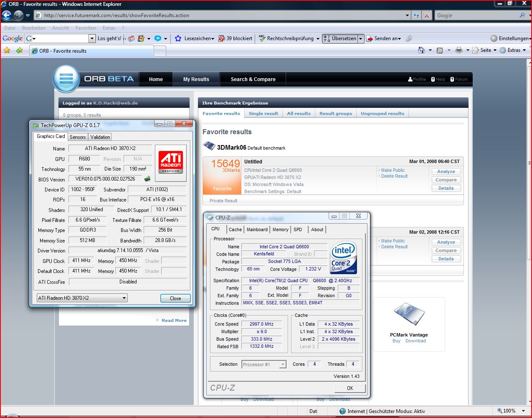Click the search magnifier icon
The height and width of the screenshot is (418, 532).
pos(522,15)
